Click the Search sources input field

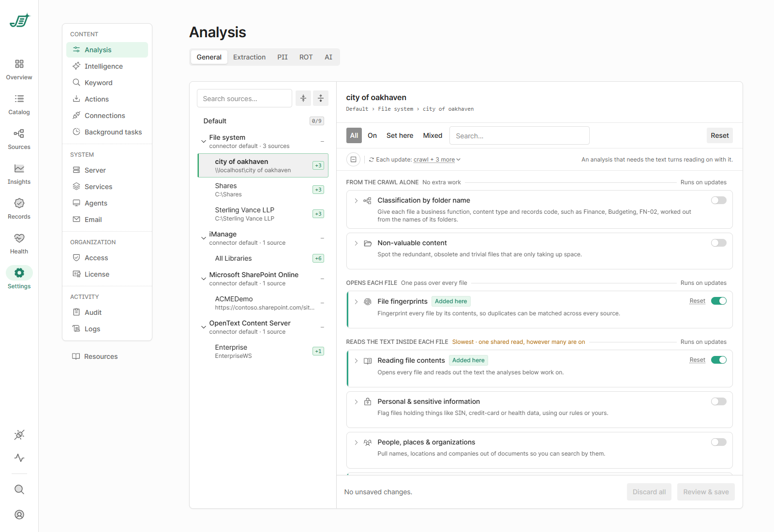pos(244,98)
